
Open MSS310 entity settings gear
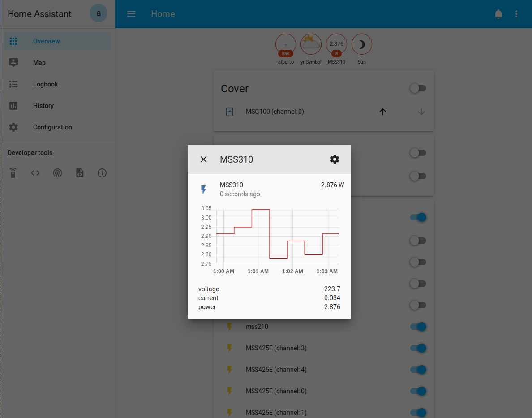click(x=335, y=159)
